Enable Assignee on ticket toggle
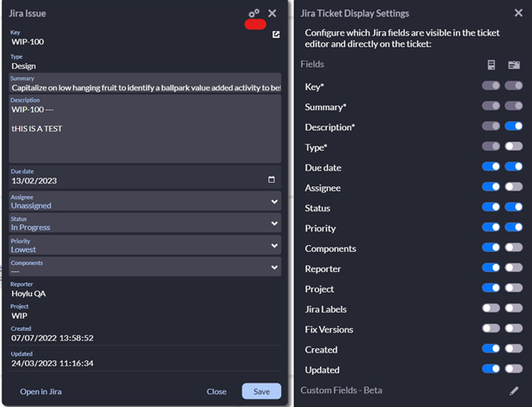 [514, 186]
